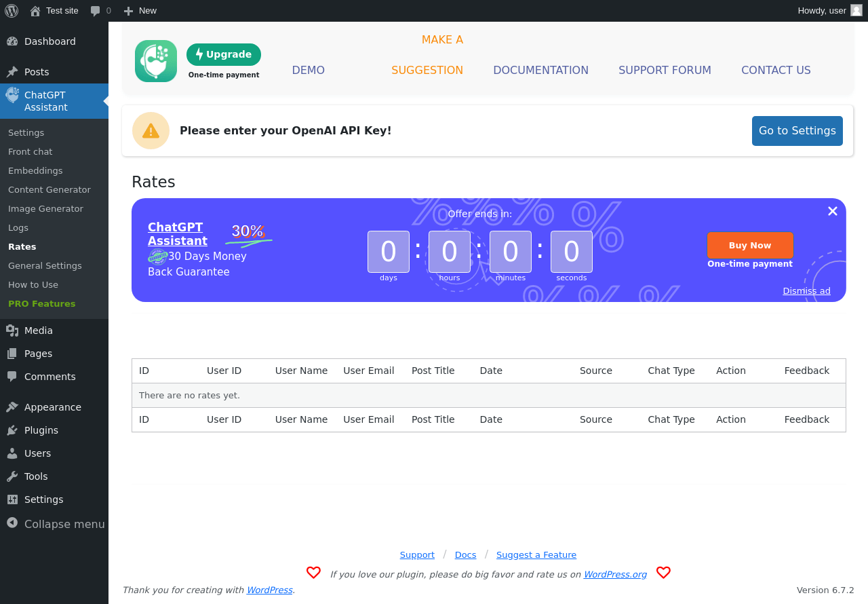Click the Dashboard gauge icon
Viewport: 868px width, 604px height.
coord(12,41)
